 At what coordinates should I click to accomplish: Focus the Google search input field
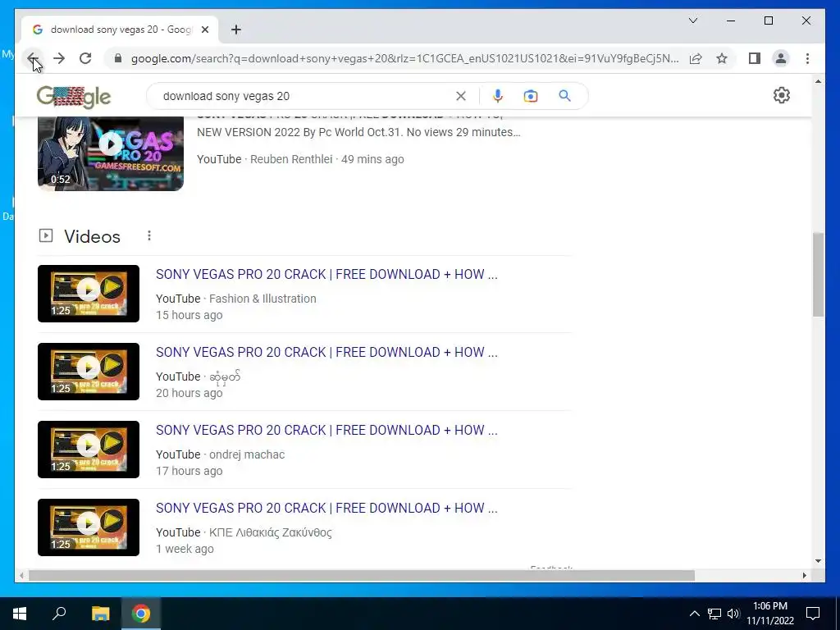pos(305,96)
